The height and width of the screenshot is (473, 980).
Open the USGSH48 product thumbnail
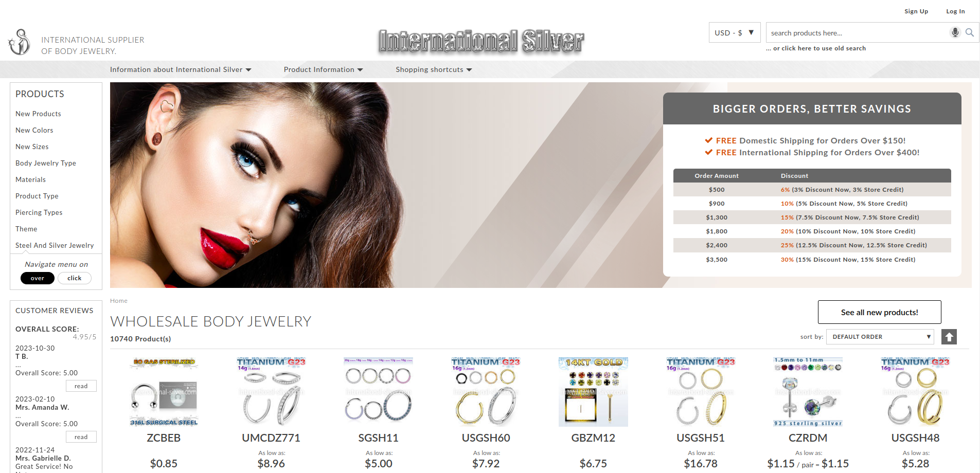point(916,392)
